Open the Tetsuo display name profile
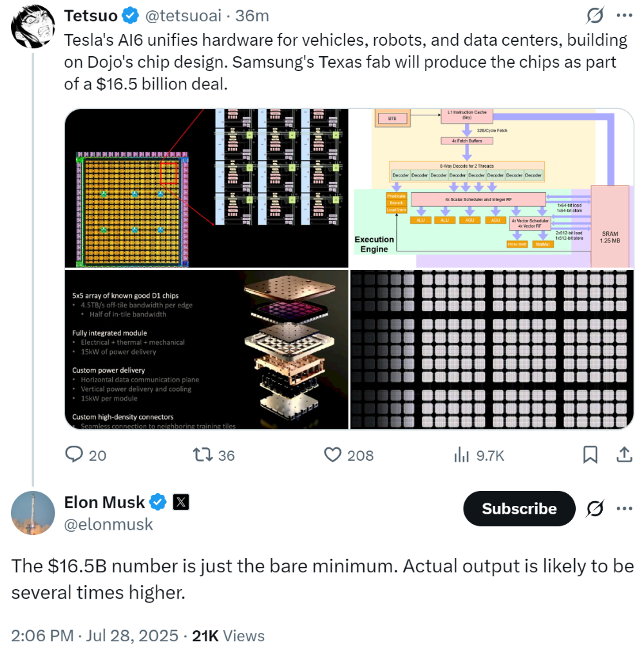This screenshot has height=658, width=644. pos(91,15)
